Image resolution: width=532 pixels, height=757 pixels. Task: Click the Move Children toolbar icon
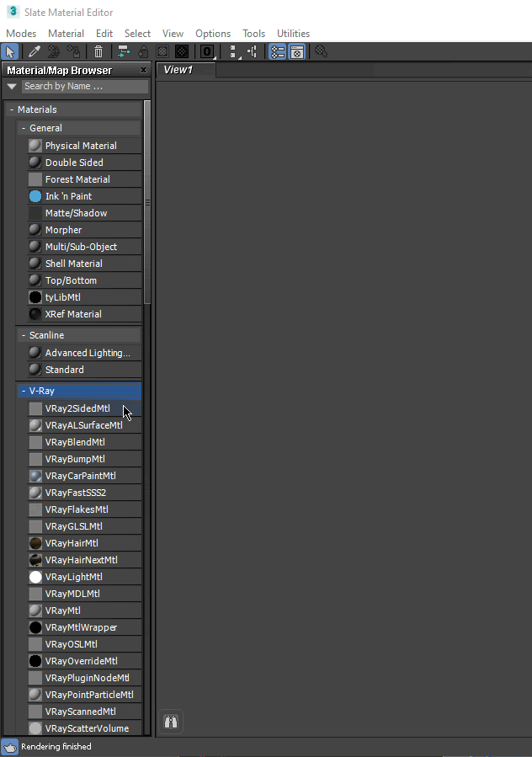coord(124,51)
